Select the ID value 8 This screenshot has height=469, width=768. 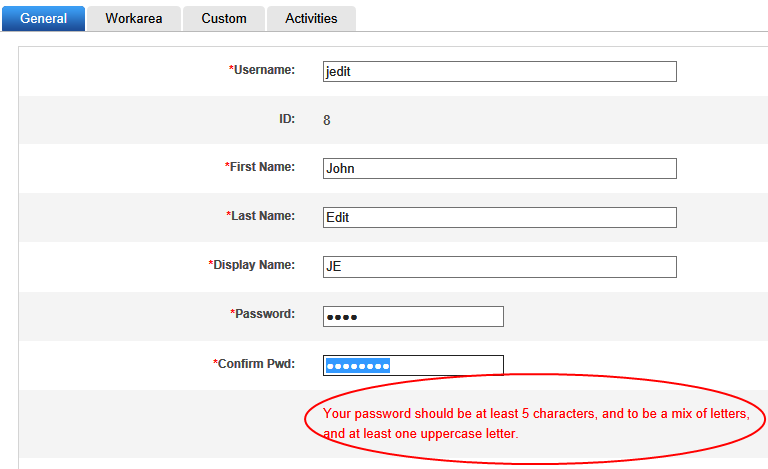327,120
